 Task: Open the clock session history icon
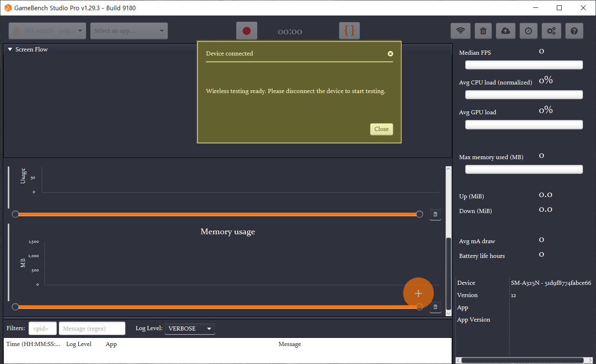pos(529,31)
